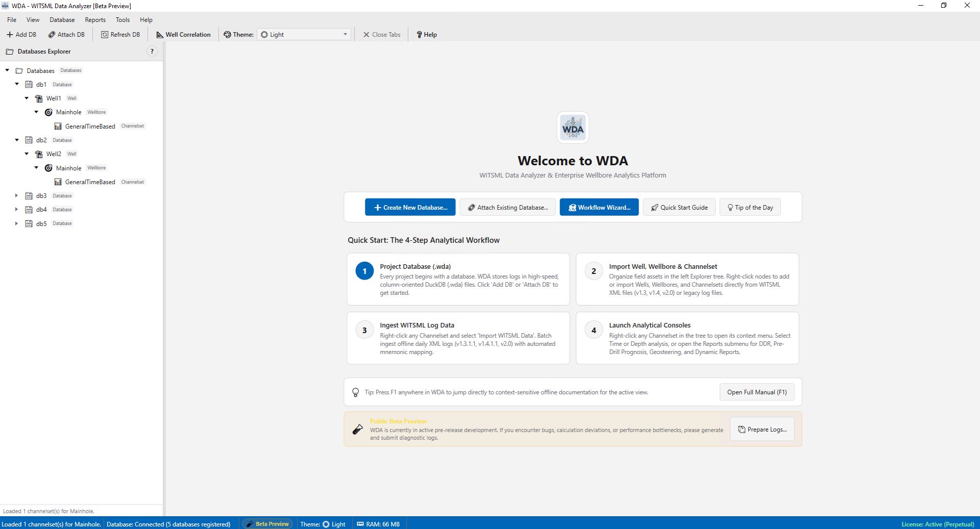This screenshot has height=529, width=980.
Task: Launch the Workflow Wizard
Action: [599, 207]
